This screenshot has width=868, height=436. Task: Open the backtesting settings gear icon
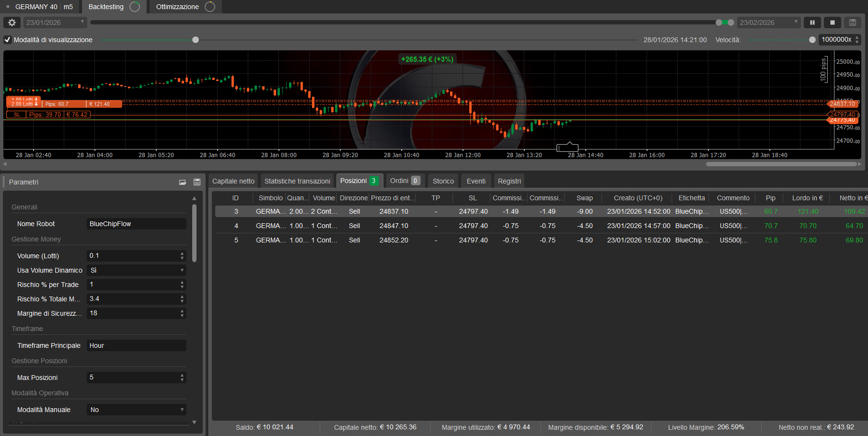(12, 22)
